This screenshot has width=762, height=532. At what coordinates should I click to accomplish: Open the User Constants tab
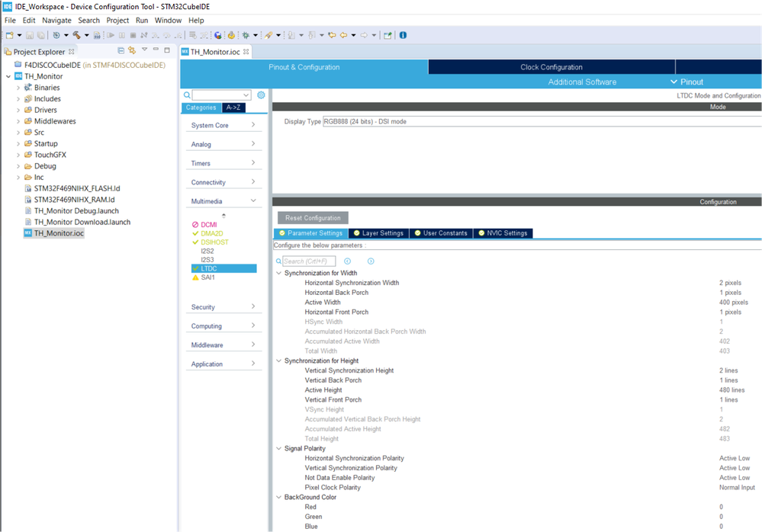442,233
